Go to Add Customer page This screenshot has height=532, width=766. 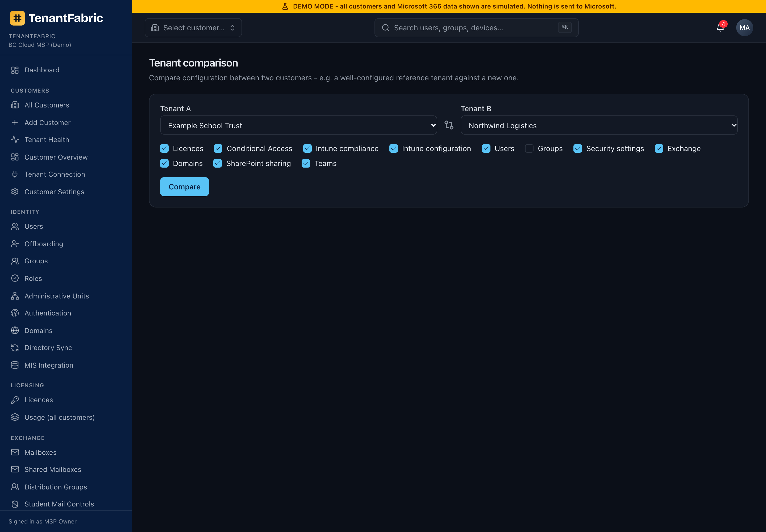47,122
